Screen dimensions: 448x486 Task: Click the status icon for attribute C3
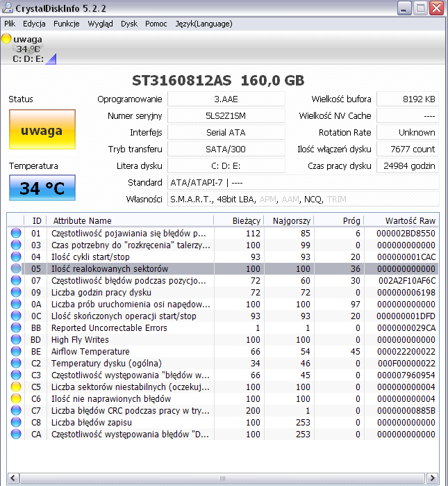[16, 375]
